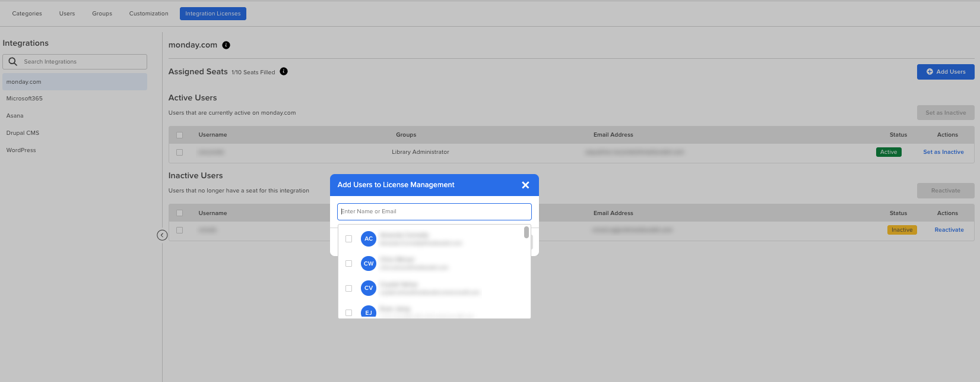Select the inactive user row checkbox
980x382 pixels.
tap(180, 231)
